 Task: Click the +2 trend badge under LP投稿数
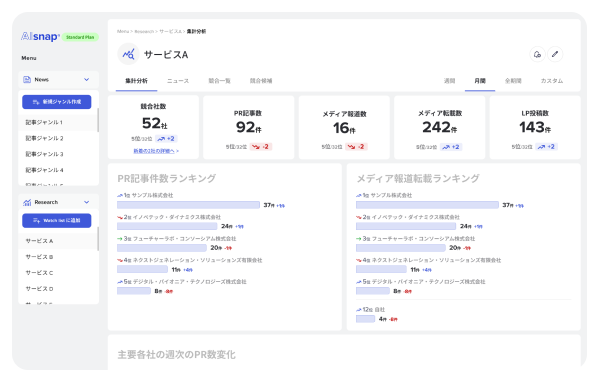click(x=546, y=147)
